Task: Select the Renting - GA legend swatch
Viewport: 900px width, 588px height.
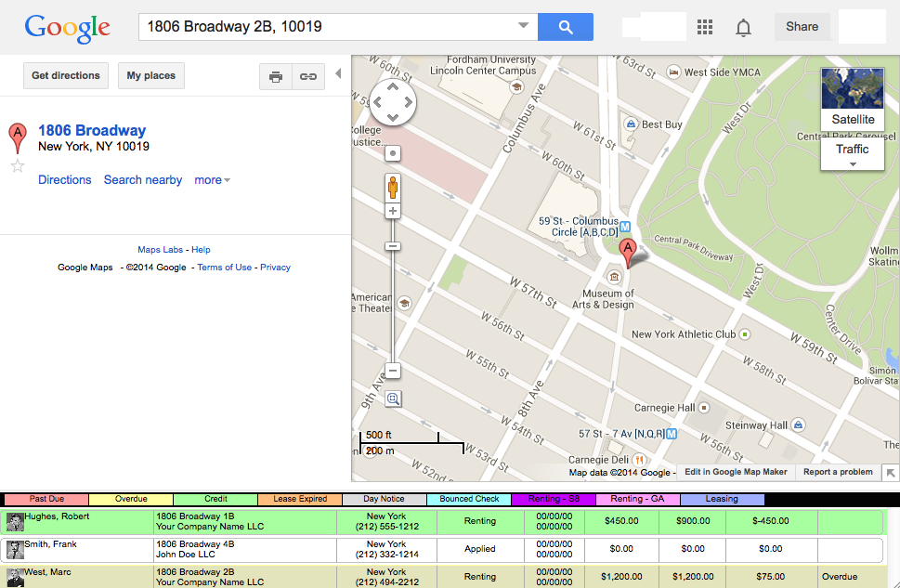Action: (x=638, y=499)
